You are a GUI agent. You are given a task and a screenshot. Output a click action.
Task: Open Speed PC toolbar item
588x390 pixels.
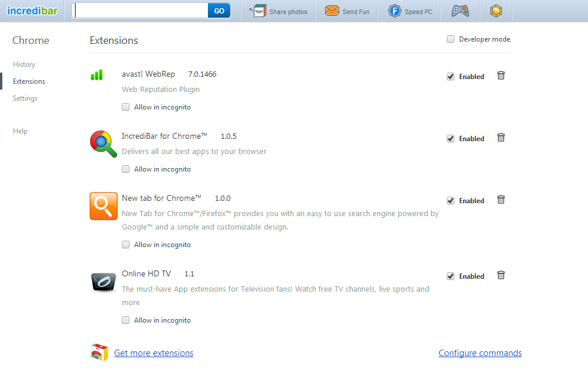(x=410, y=11)
